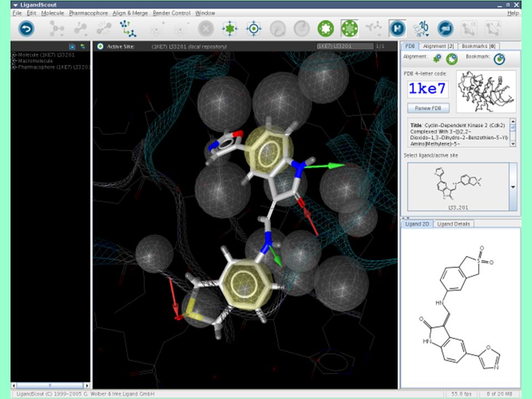Switch to the Bookmarks [0] tab
The height and width of the screenshot is (399, 532).
pyautogui.click(x=478, y=46)
